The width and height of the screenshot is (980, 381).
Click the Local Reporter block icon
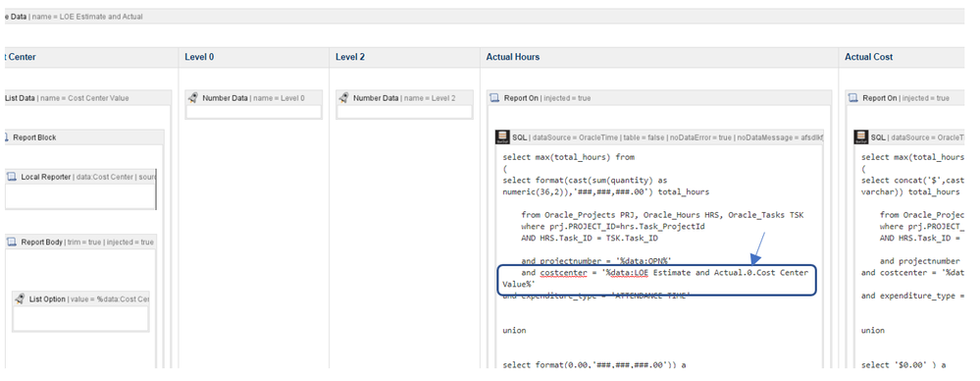[x=12, y=177]
